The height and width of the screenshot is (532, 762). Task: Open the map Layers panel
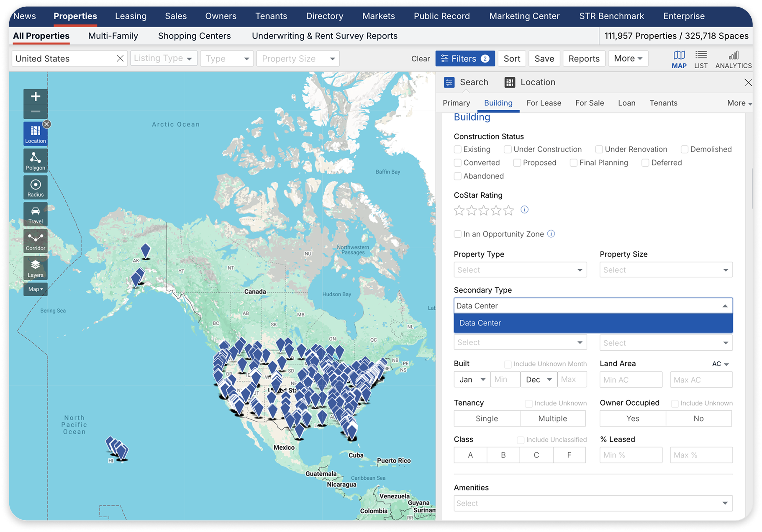(x=35, y=267)
